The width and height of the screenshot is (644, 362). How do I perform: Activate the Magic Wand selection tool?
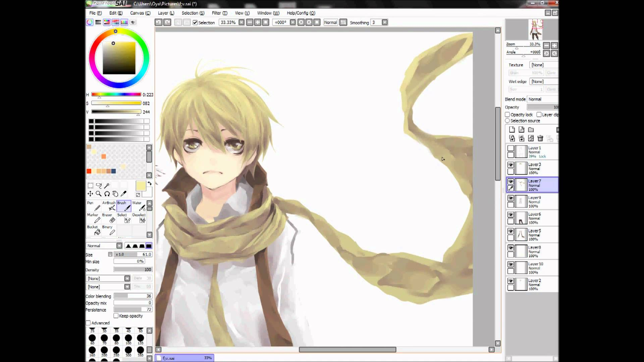click(107, 186)
